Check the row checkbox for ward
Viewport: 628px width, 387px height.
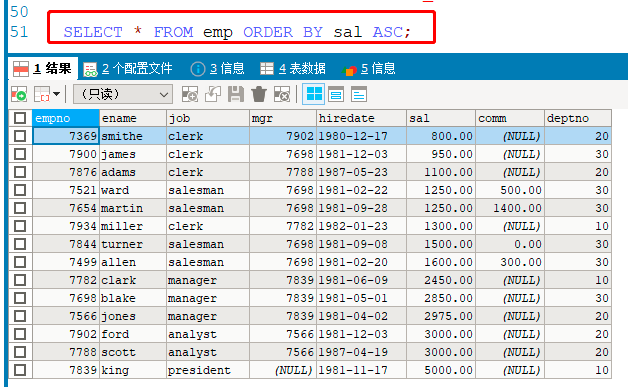[20, 190]
